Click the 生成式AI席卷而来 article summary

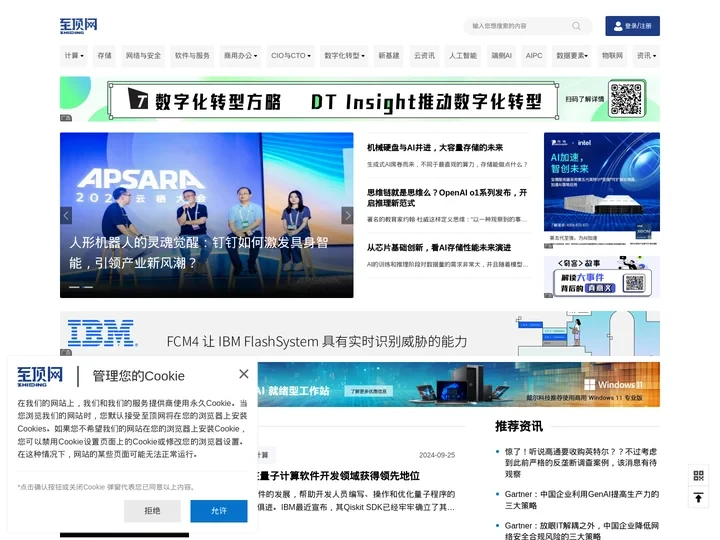pyautogui.click(x=447, y=164)
